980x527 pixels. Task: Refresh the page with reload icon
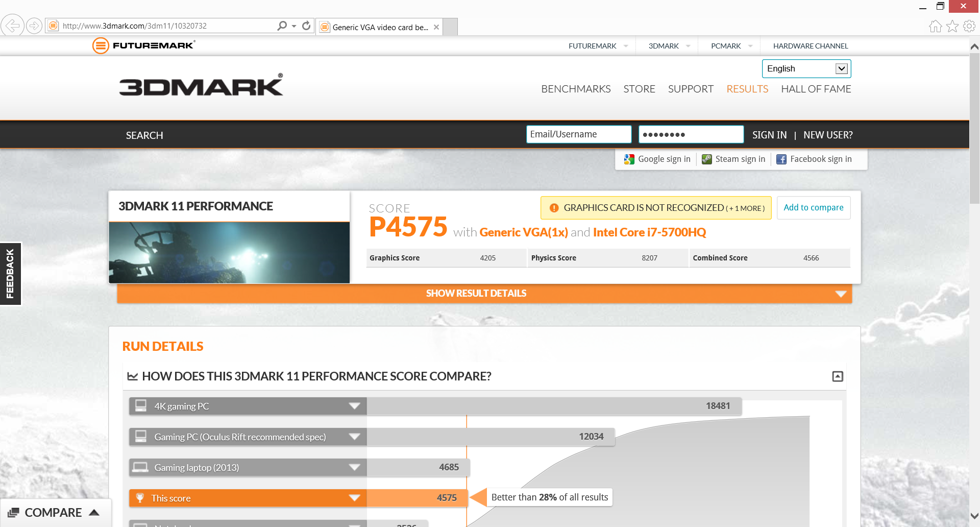click(x=306, y=26)
